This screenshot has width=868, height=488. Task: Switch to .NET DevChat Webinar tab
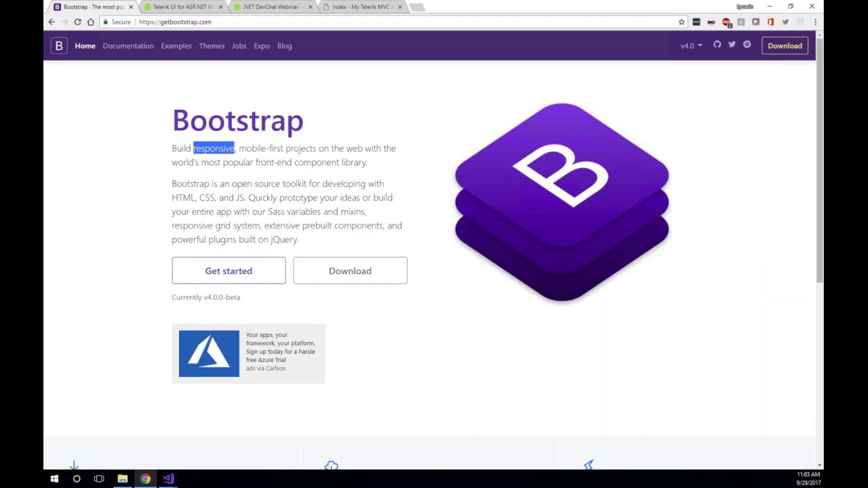[271, 7]
